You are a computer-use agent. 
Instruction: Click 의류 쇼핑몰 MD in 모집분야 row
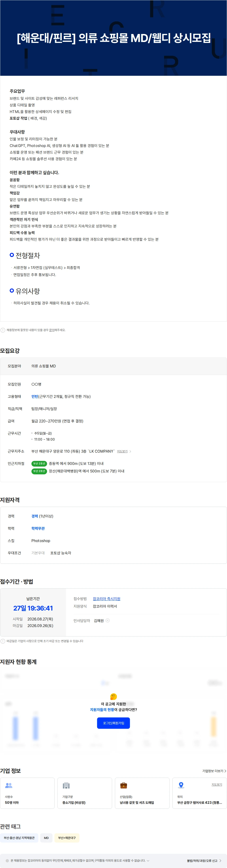click(x=44, y=366)
